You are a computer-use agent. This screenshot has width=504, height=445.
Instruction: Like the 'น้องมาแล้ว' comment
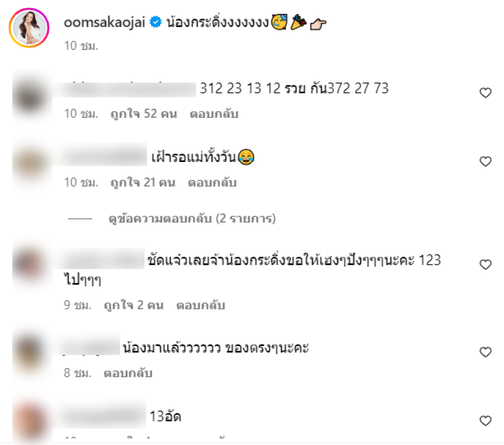point(485,352)
